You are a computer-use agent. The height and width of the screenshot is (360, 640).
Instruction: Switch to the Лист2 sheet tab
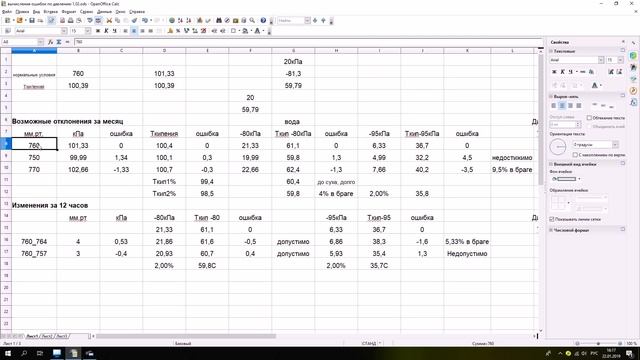[x=47, y=336]
